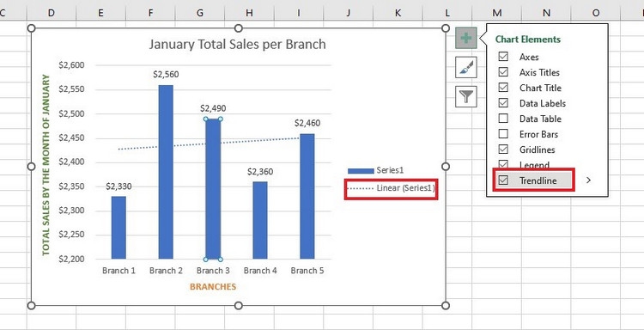Uncheck the Chart Title checkbox
The image size is (644, 330).
[x=503, y=88]
